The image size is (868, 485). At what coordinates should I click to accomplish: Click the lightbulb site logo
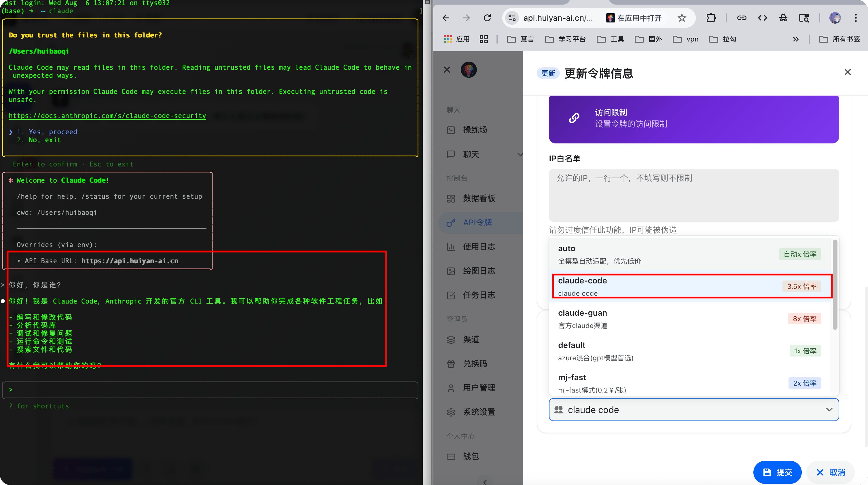point(469,70)
